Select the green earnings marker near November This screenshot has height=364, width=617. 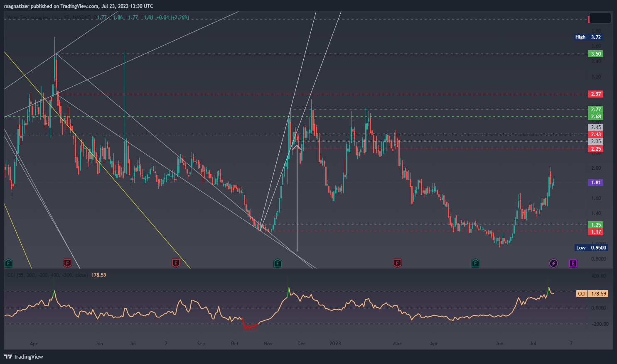tap(278, 263)
